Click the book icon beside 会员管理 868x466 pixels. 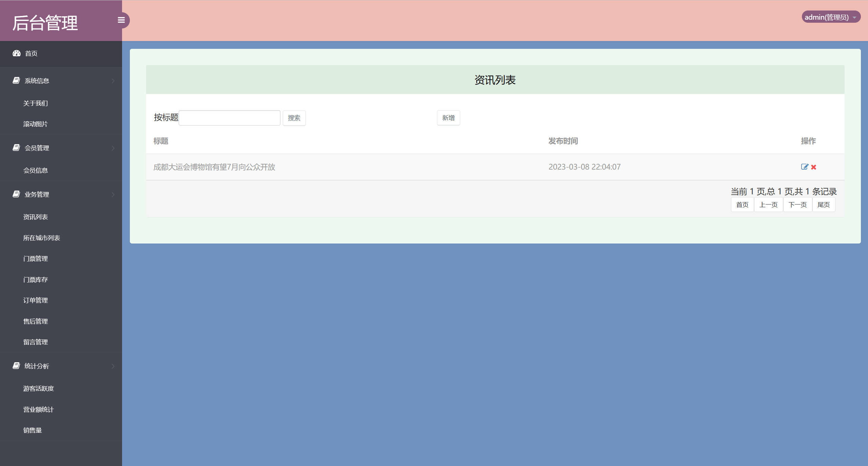coord(16,148)
